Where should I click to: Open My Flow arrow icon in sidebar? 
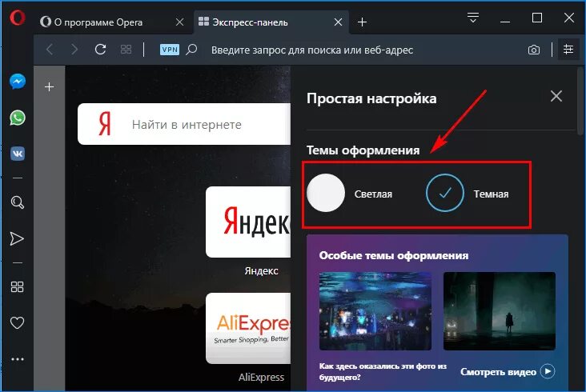click(17, 239)
